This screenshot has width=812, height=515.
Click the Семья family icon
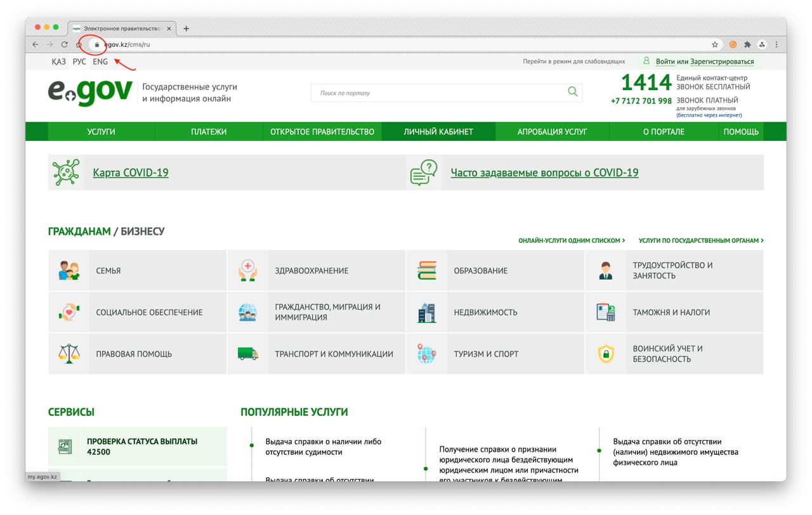tap(69, 271)
